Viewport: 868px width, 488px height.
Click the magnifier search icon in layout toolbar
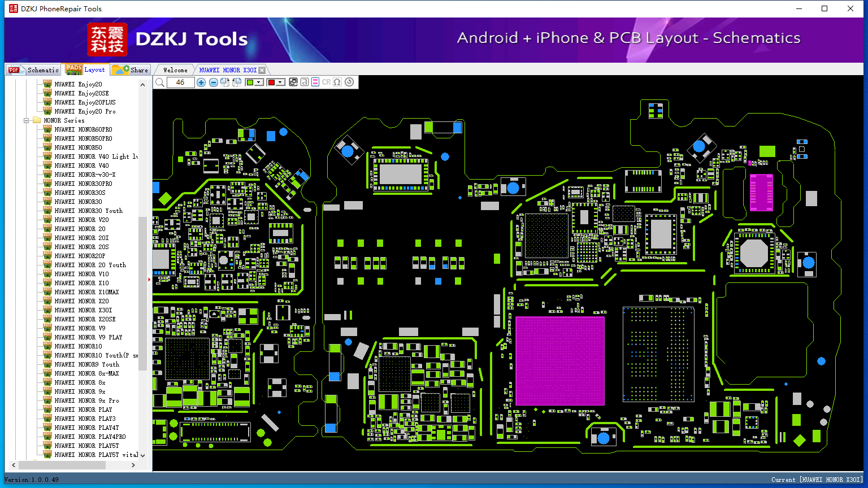(x=160, y=82)
